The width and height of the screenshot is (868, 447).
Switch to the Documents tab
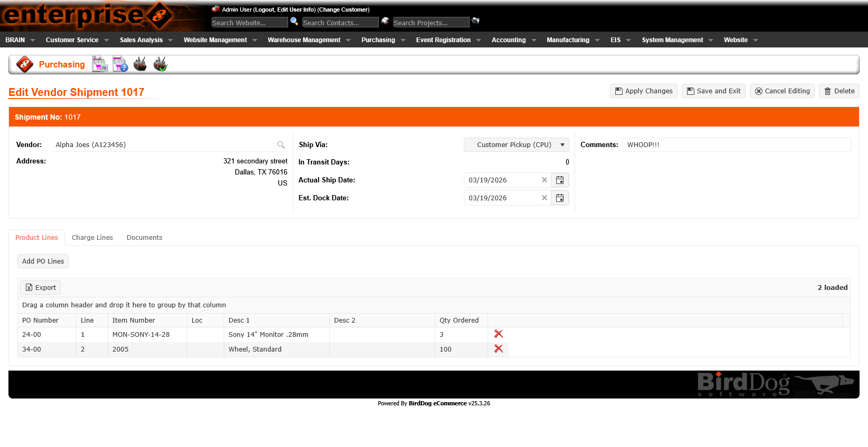pyautogui.click(x=145, y=238)
